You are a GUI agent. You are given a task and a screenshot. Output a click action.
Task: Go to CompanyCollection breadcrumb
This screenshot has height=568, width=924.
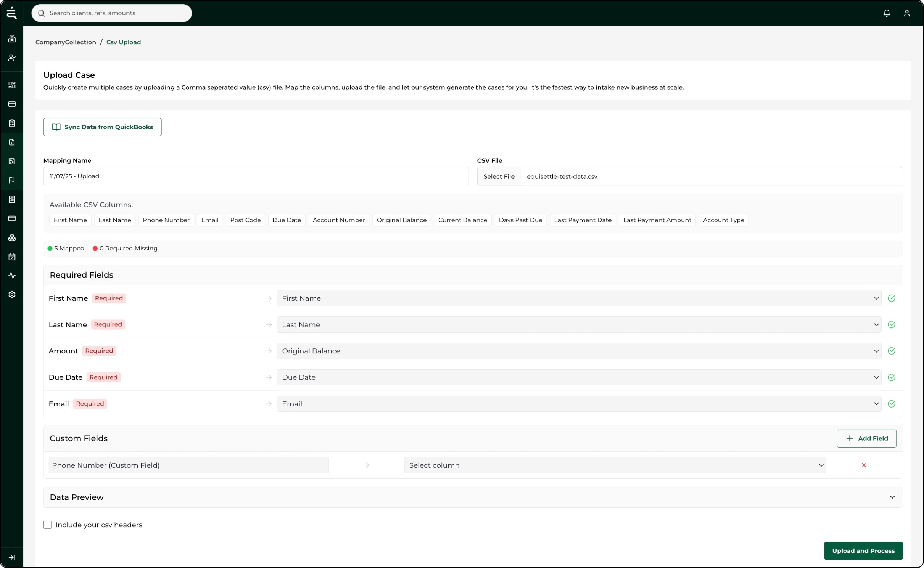66,42
